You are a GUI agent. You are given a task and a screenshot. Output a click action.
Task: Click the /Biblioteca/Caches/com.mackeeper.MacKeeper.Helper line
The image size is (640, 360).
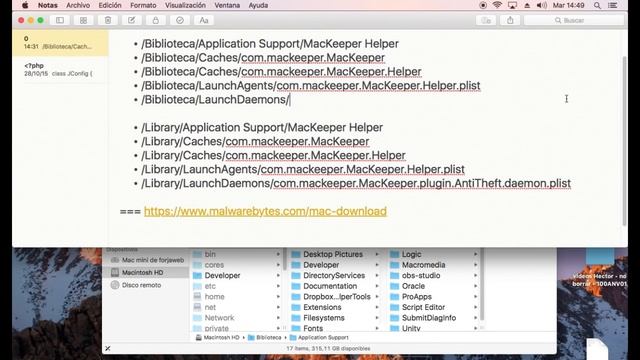pos(281,71)
